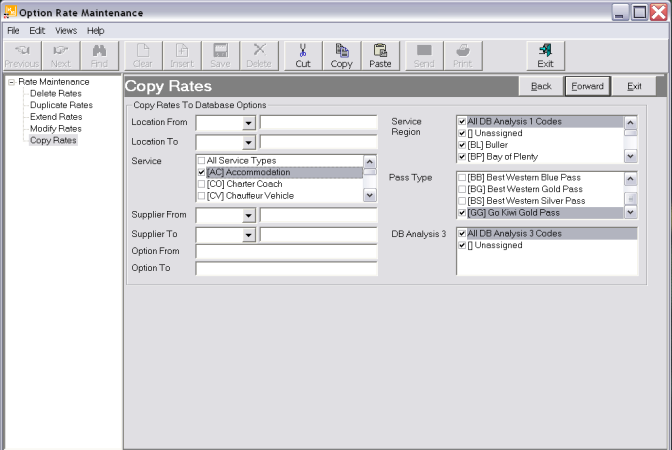Toggle All Service Types checkbox
The image size is (672, 450).
201,161
